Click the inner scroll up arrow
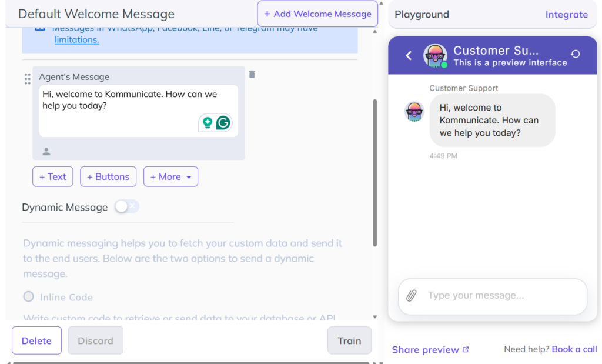 (374, 32)
